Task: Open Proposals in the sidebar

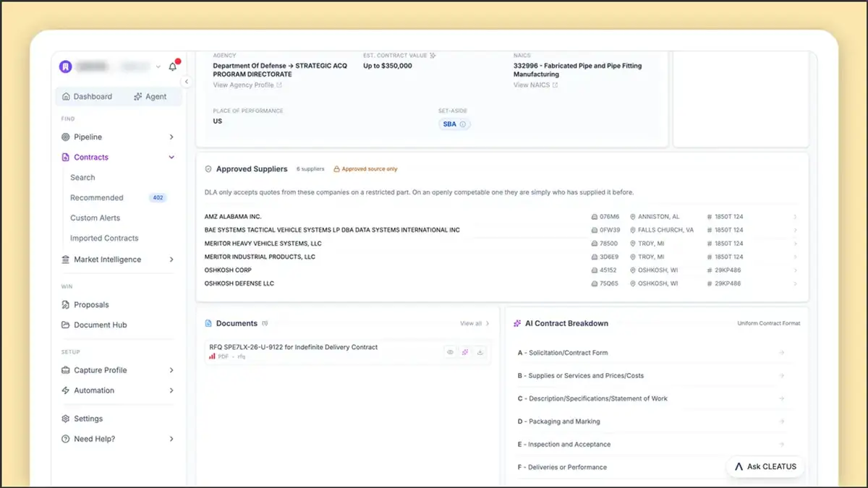Action: pos(91,304)
